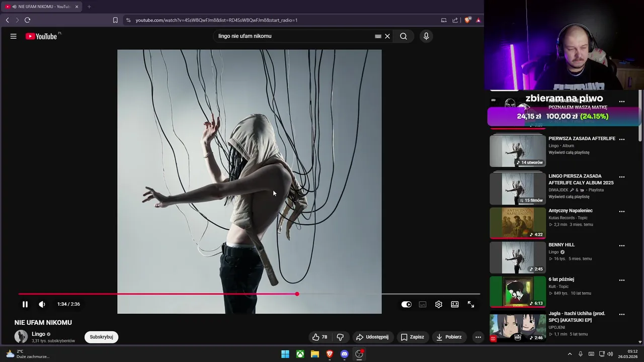This screenshot has width=644, height=362.
Task: Open options for Antyczny Napaleniec
Action: click(622, 211)
